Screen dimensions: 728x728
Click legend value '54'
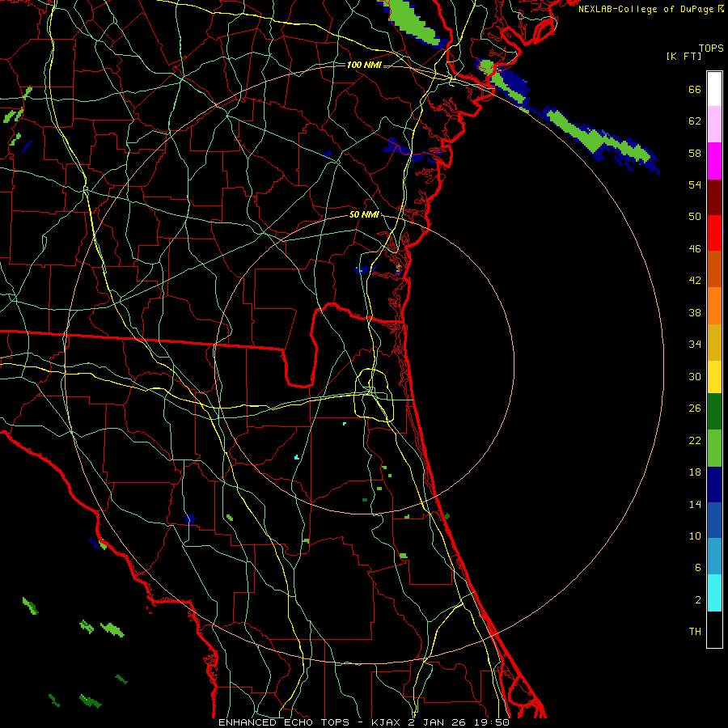click(695, 184)
